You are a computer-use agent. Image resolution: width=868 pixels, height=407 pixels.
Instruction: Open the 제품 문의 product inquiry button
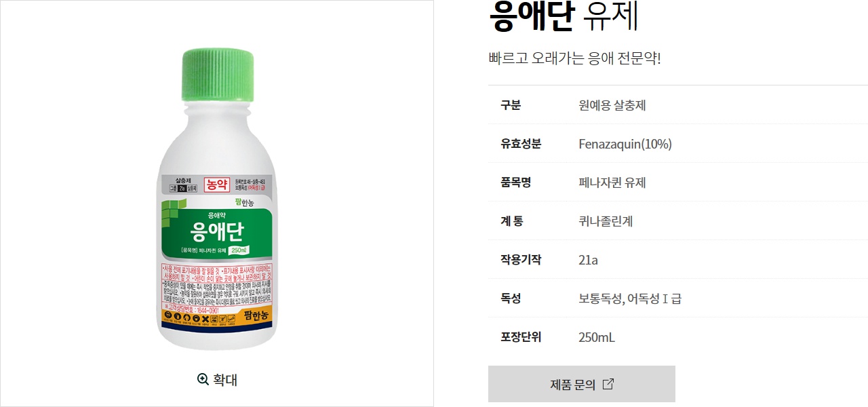581,384
